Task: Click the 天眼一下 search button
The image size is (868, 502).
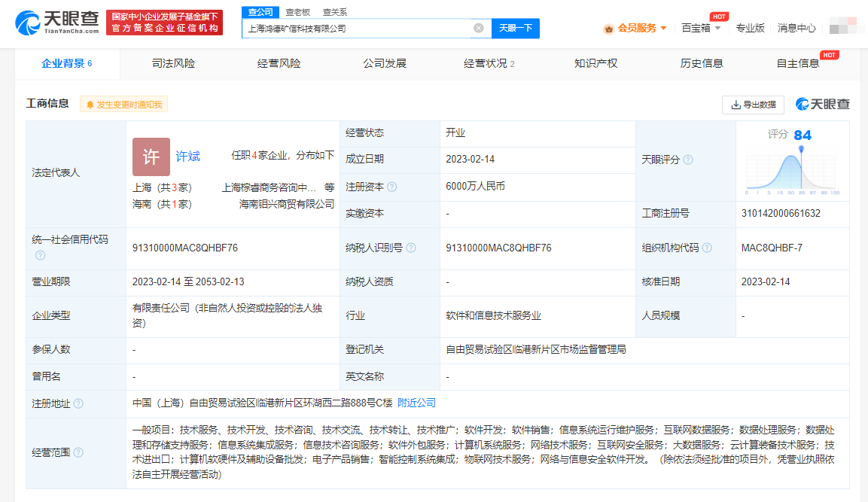Action: tap(516, 27)
